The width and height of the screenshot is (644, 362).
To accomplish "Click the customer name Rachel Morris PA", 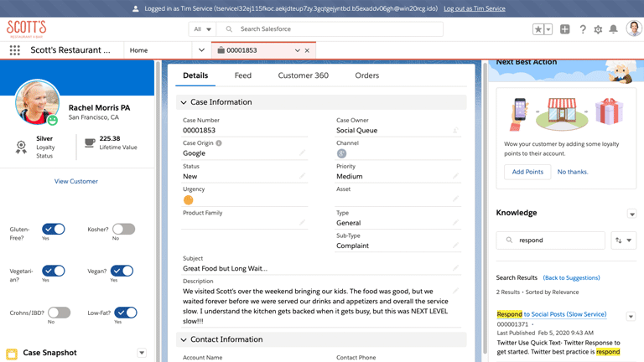I will (x=99, y=107).
